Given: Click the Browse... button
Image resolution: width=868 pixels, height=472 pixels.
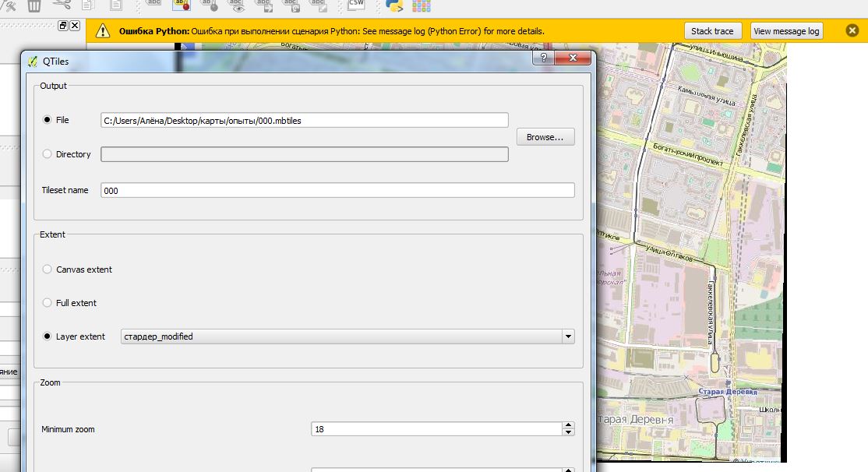Looking at the screenshot, I should 545,137.
